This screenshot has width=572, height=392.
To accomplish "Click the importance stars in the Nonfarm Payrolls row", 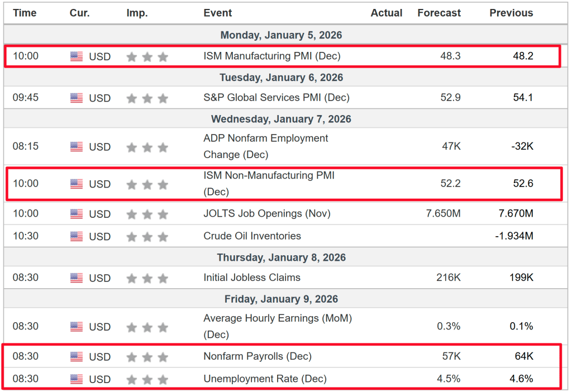I will point(147,357).
